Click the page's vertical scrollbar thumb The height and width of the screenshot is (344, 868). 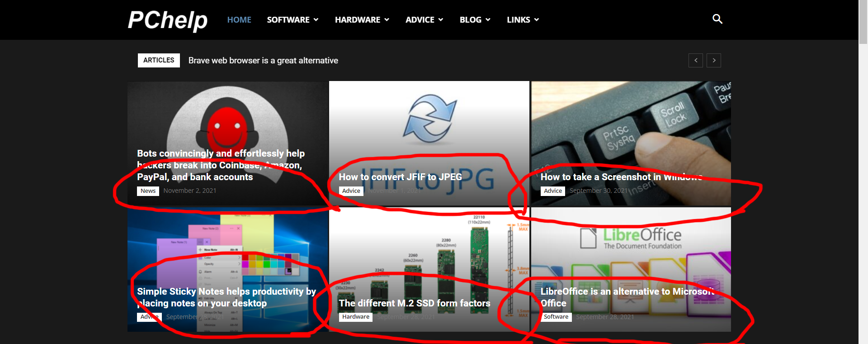coord(863,23)
